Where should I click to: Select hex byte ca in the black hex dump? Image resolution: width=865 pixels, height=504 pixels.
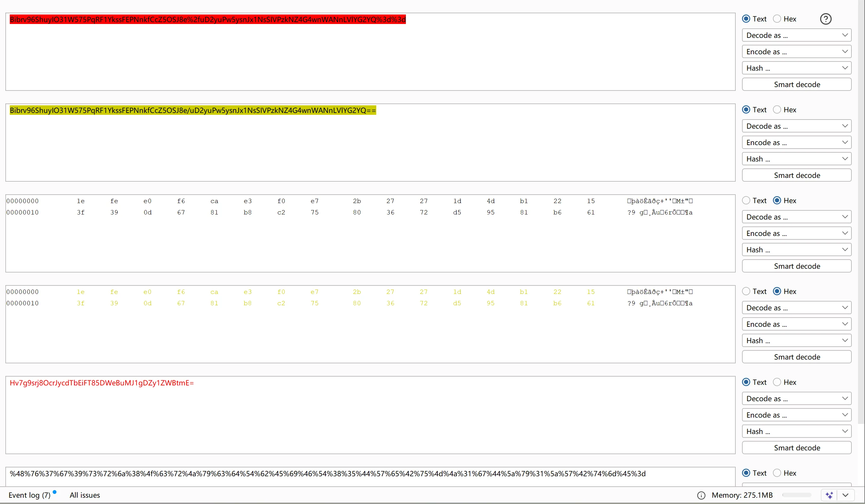tap(214, 201)
